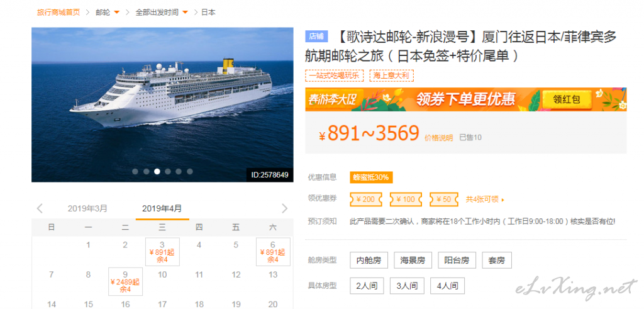Pick April 9 departure ¥2489起

[125, 281]
